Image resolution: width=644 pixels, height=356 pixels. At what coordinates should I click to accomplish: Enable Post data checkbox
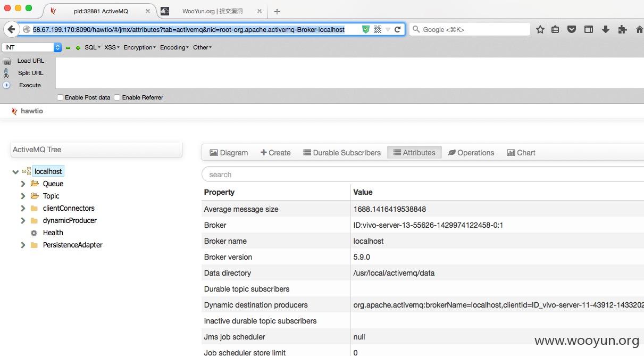(x=60, y=97)
